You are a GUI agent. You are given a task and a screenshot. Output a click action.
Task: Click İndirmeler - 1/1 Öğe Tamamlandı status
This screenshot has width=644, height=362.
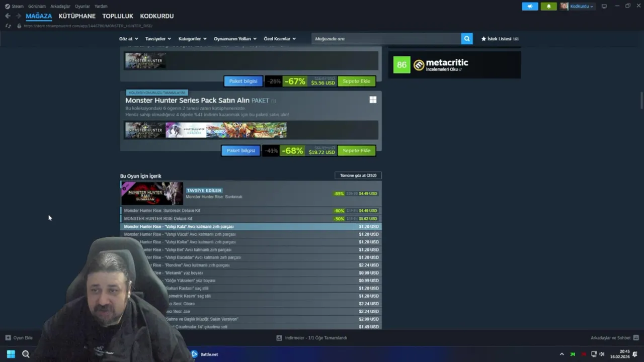point(315,338)
